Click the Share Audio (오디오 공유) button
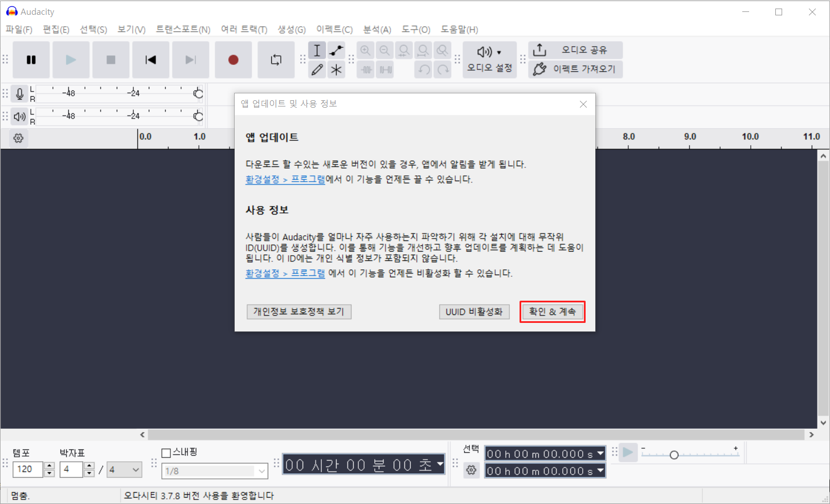This screenshot has height=504, width=830. (x=575, y=50)
